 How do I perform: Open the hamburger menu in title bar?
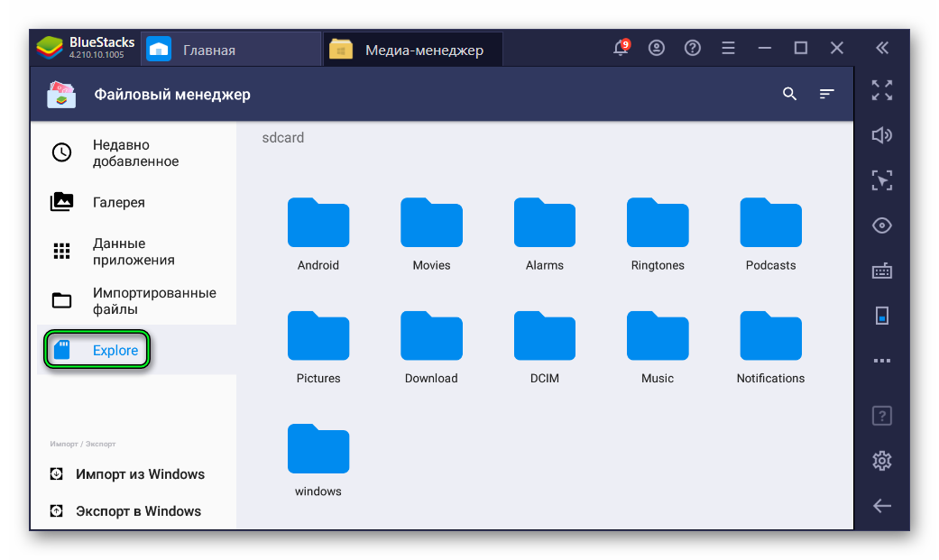(729, 49)
